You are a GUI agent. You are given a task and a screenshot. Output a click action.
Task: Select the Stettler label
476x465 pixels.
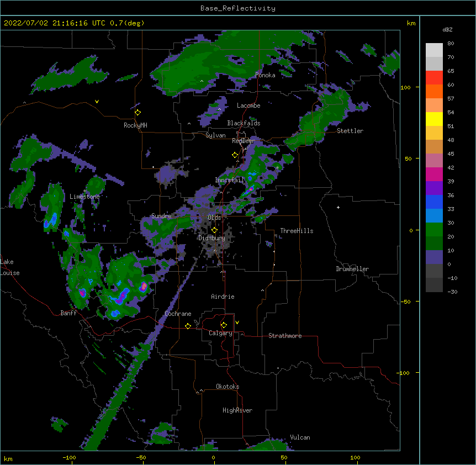point(350,131)
